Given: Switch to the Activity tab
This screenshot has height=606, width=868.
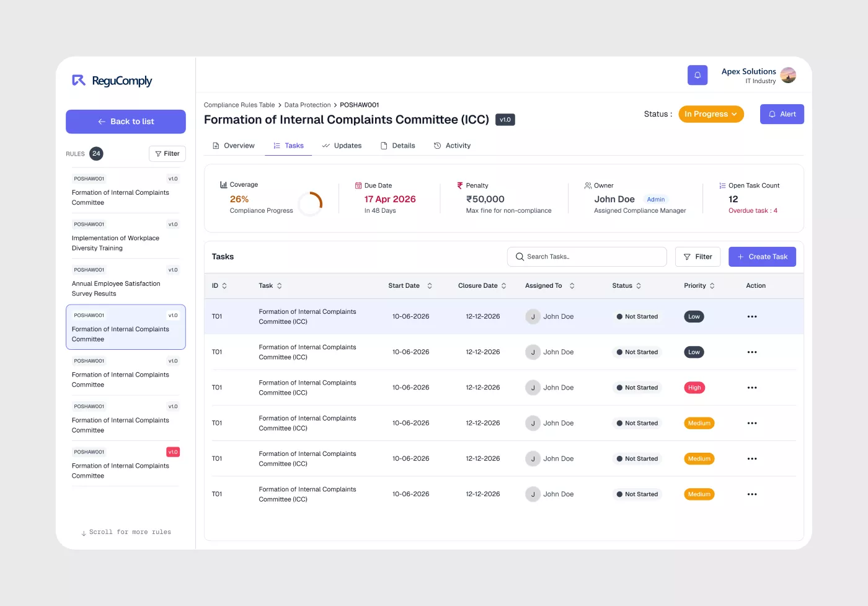Looking at the screenshot, I should click(452, 146).
